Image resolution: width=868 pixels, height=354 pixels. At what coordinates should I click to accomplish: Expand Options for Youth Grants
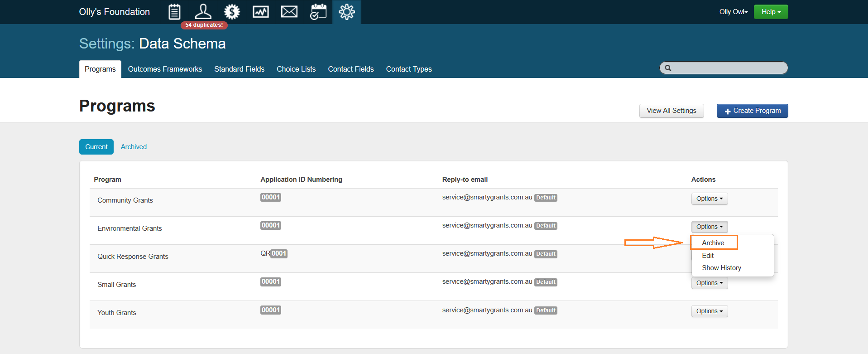709,311
